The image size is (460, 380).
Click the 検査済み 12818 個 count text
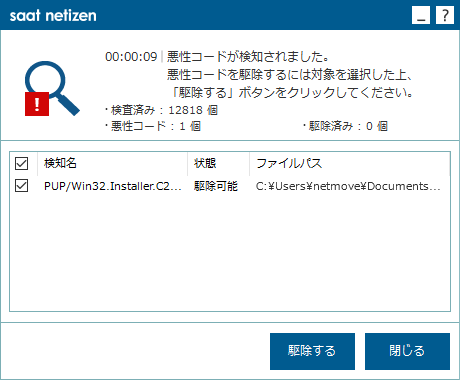pos(161,110)
